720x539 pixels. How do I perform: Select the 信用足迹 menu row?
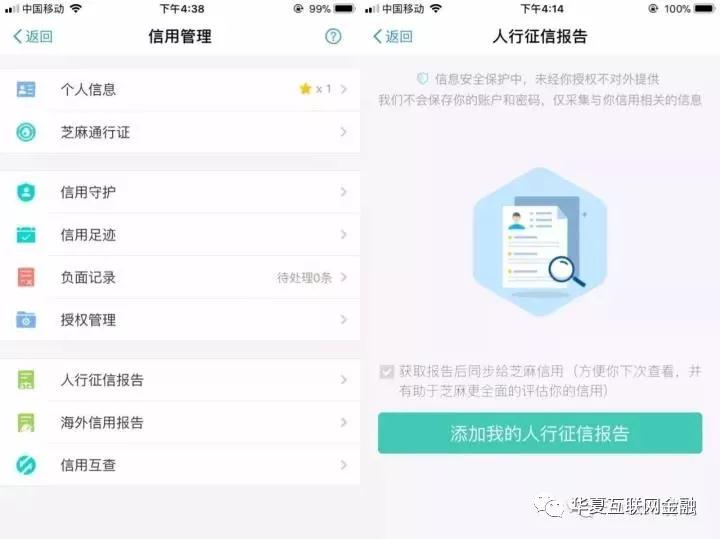pyautogui.click(x=180, y=235)
